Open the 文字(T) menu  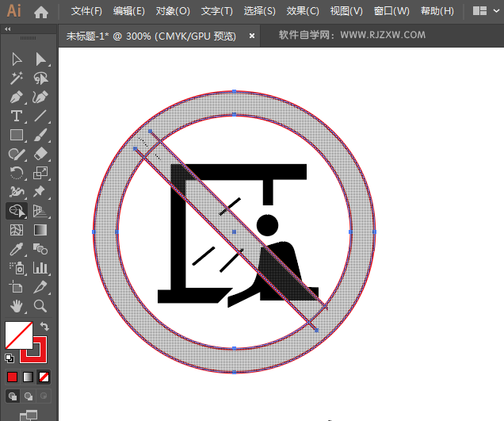point(216,11)
